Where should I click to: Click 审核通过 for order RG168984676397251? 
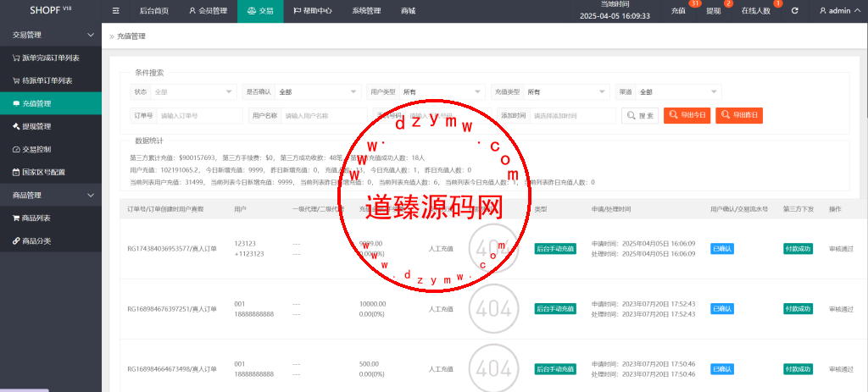[841, 309]
